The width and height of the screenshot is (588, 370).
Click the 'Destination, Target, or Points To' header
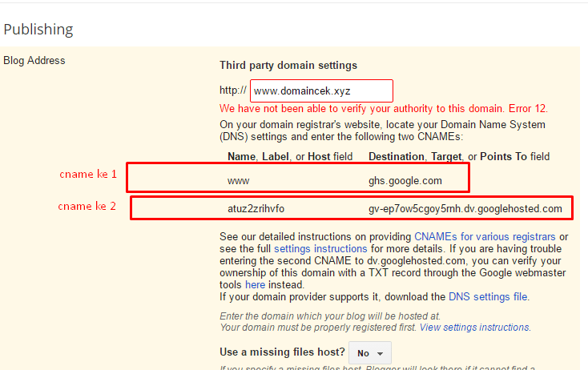pyautogui.click(x=458, y=156)
